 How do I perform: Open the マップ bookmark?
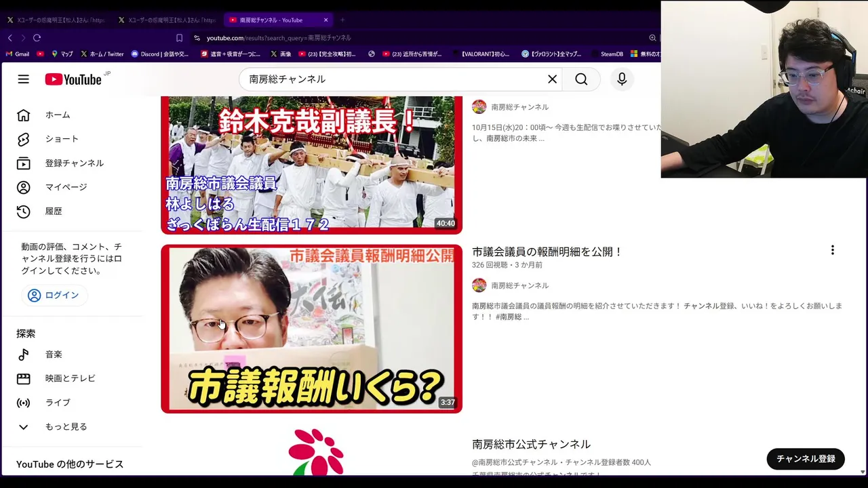point(61,54)
